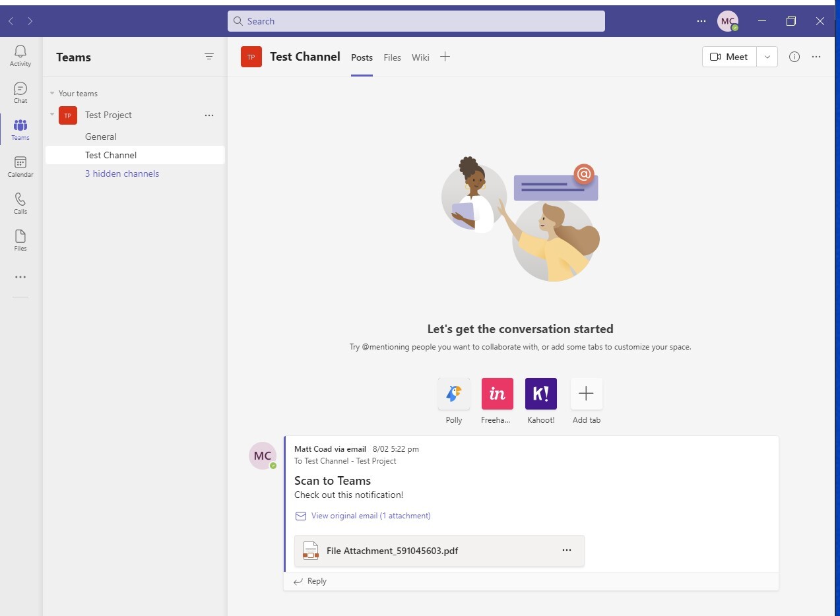Click the MC avatar beside the post
Image resolution: width=840 pixels, height=616 pixels.
[263, 456]
